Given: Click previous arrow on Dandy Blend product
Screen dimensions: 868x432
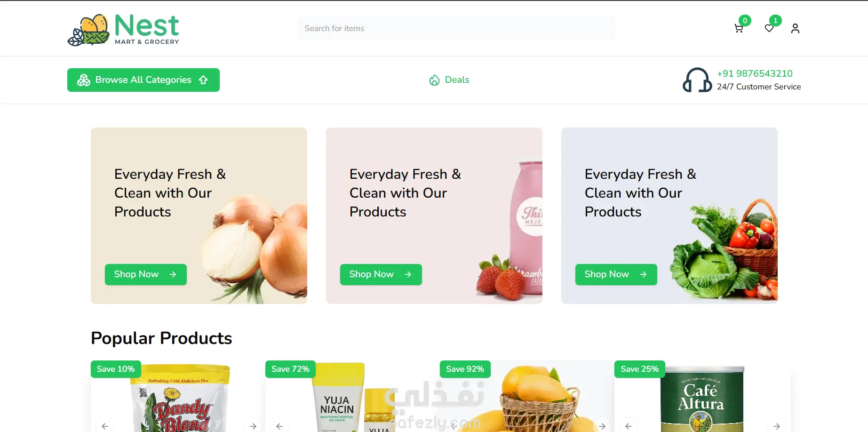Looking at the screenshot, I should [105, 426].
